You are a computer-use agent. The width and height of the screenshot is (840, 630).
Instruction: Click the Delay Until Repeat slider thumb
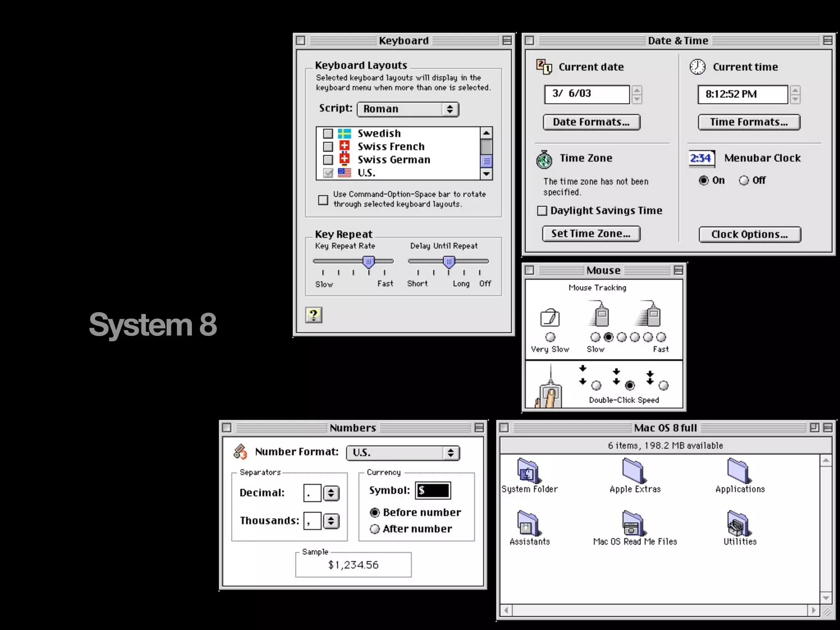pos(449,262)
